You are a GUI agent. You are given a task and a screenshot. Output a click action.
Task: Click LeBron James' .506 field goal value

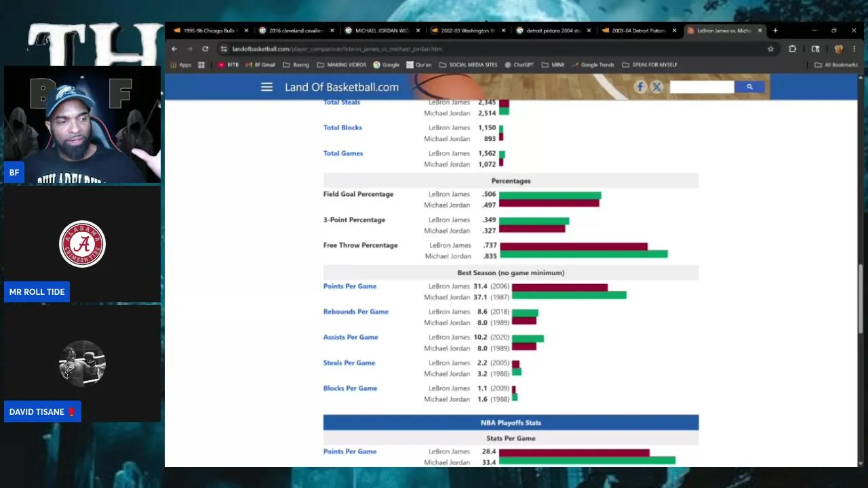point(490,195)
